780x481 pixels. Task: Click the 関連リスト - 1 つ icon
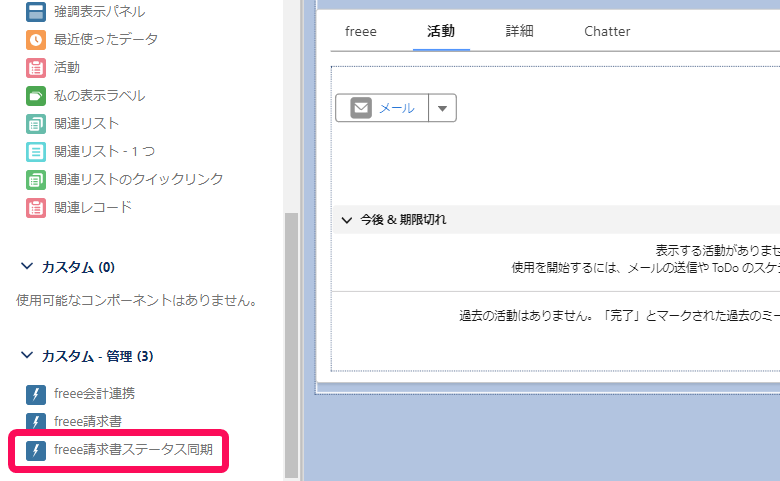coord(36,152)
